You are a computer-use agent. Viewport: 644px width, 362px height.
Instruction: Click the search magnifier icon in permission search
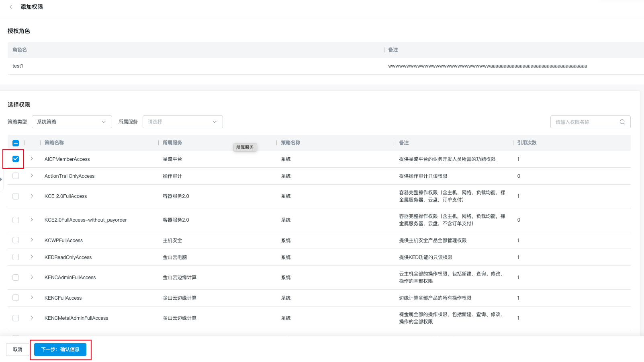pos(622,122)
